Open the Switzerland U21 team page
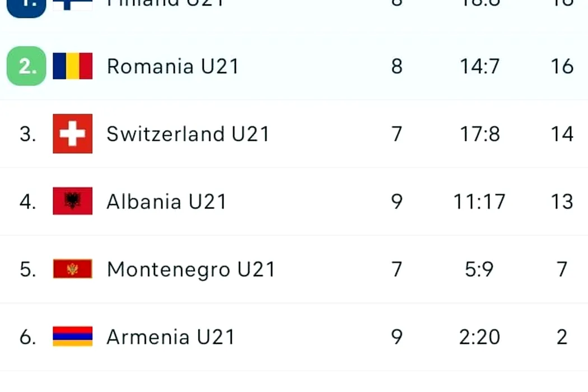The image size is (588, 392). (188, 134)
